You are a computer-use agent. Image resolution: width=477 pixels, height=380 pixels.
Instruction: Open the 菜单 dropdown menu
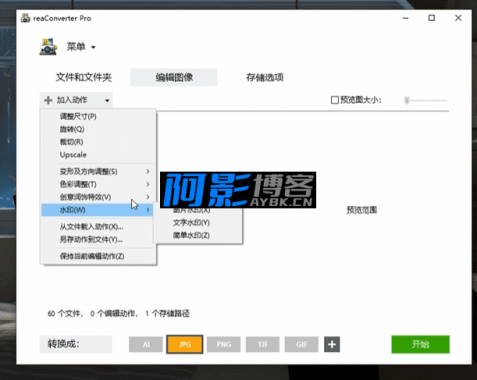pyautogui.click(x=81, y=47)
